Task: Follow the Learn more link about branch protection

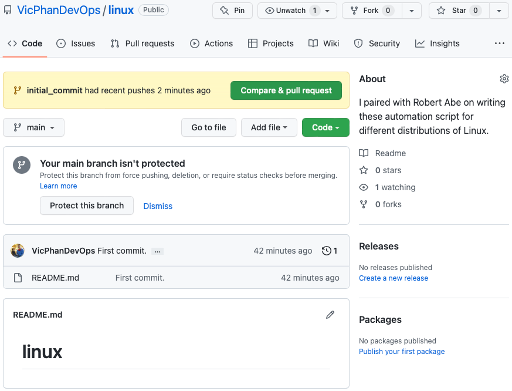Action: click(x=58, y=186)
